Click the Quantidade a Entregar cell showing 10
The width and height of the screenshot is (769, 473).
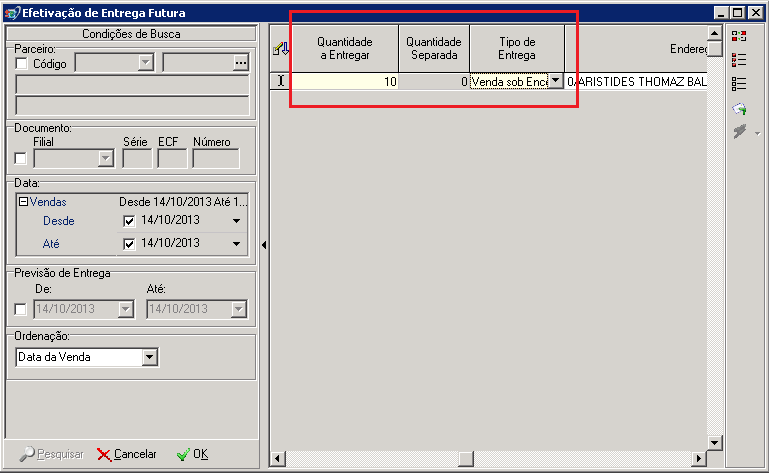tap(345, 81)
